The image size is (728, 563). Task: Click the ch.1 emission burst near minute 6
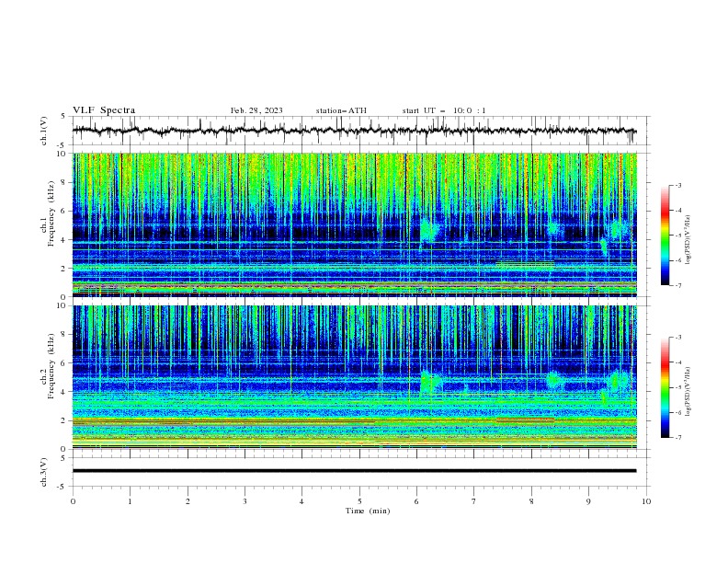coord(429,230)
